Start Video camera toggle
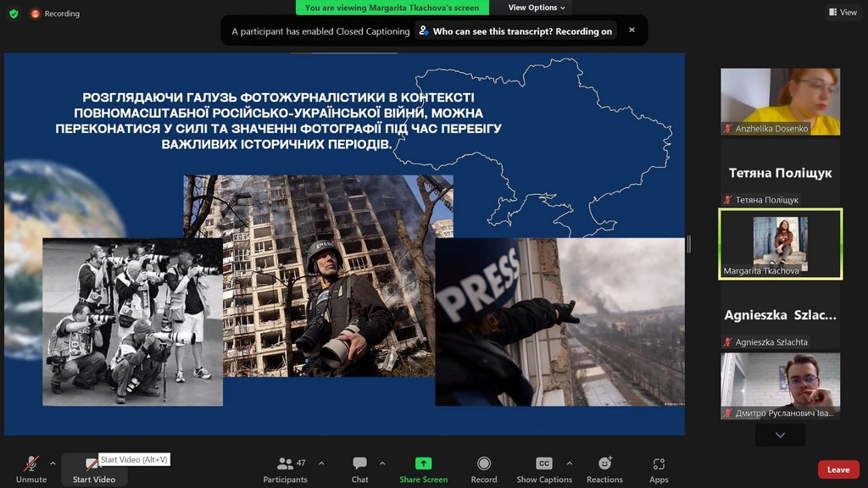This screenshot has height=488, width=868. coord(92,464)
